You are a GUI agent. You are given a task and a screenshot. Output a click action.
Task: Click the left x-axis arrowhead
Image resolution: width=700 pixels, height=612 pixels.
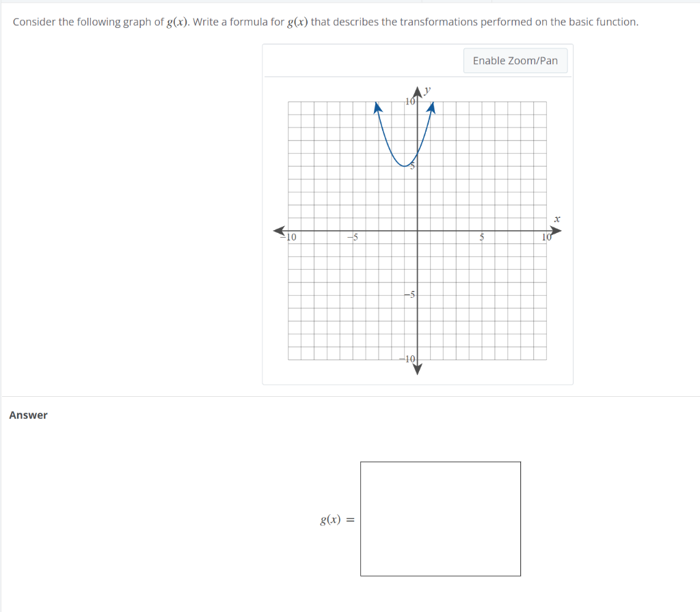pyautogui.click(x=279, y=231)
